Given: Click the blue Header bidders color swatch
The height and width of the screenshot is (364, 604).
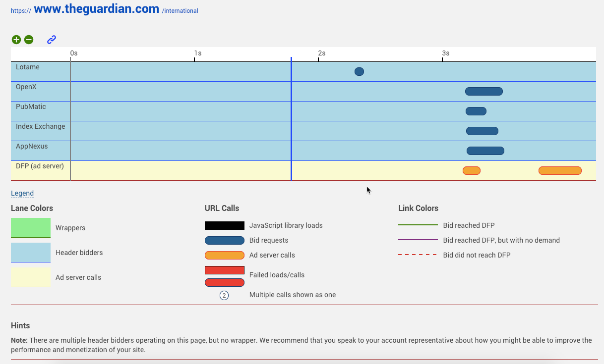Looking at the screenshot, I should tap(31, 253).
